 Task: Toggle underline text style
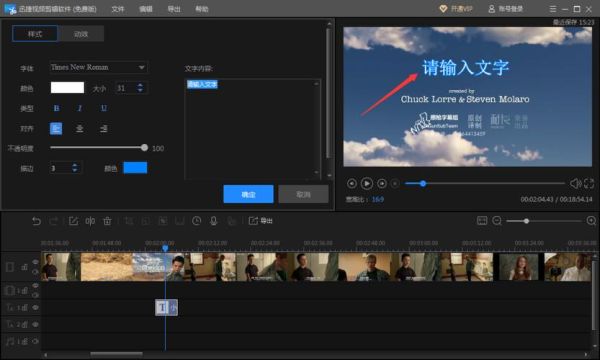tap(104, 109)
